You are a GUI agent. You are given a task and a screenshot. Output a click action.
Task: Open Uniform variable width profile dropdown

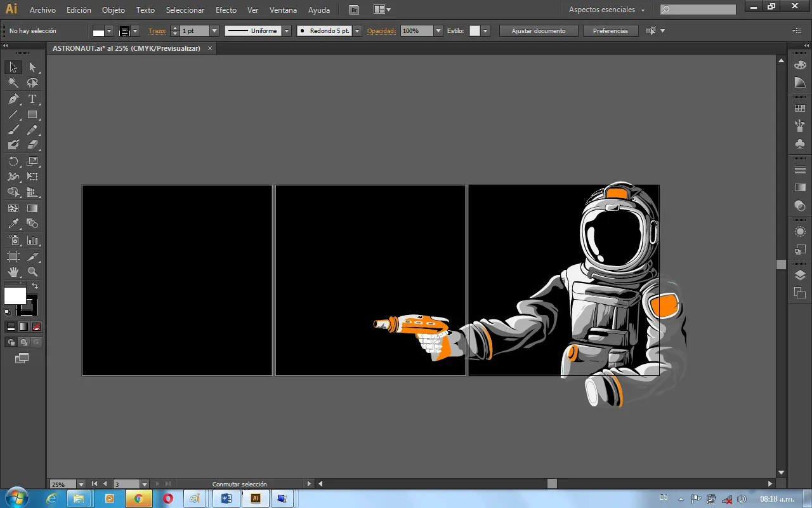(x=287, y=31)
